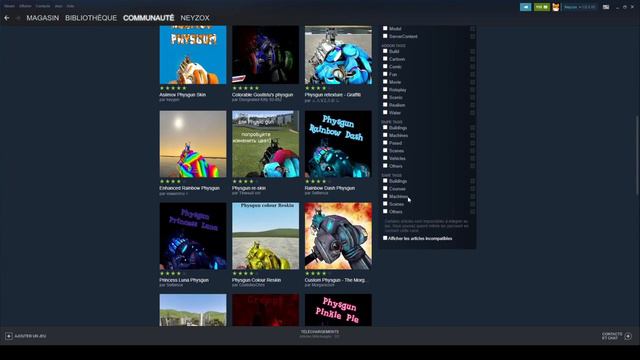Viewport: 640px width, 360px height.
Task: Open the Affichage menu
Action: pos(25,6)
